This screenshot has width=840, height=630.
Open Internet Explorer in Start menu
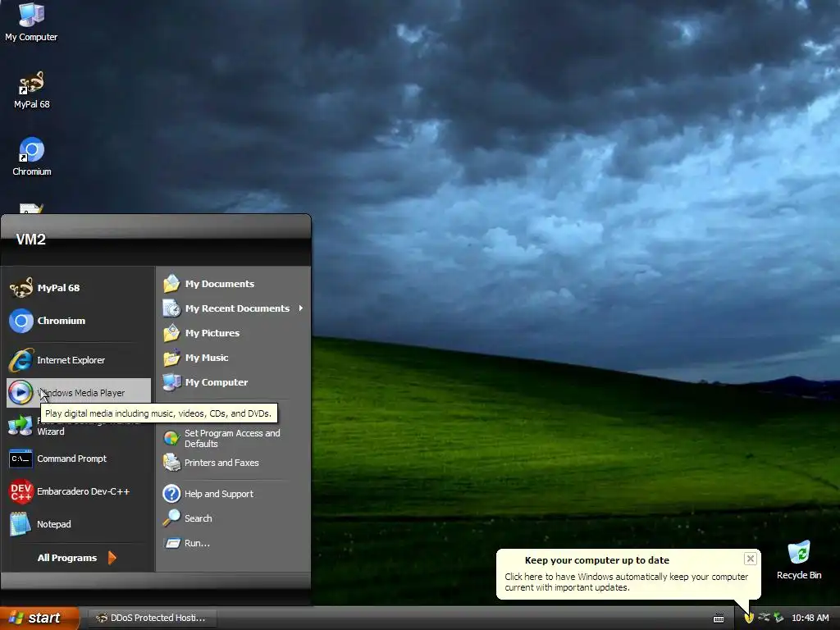pos(78,360)
